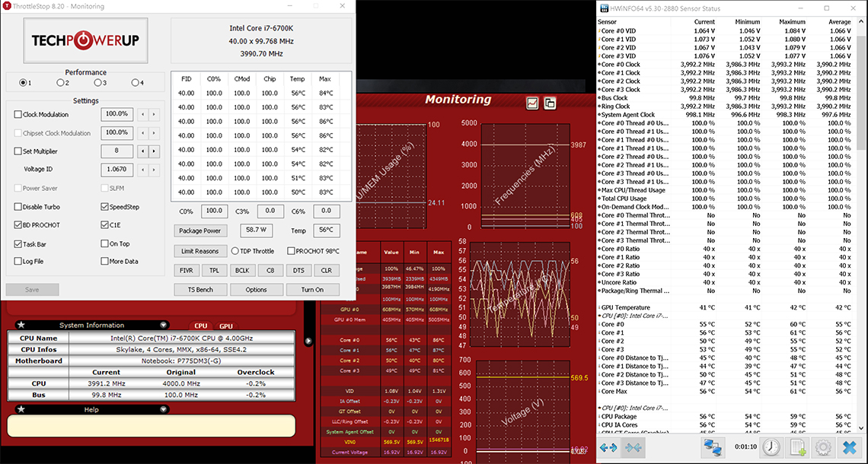The height and width of the screenshot is (464, 868).
Task: Click the C8 button
Action: point(270,271)
